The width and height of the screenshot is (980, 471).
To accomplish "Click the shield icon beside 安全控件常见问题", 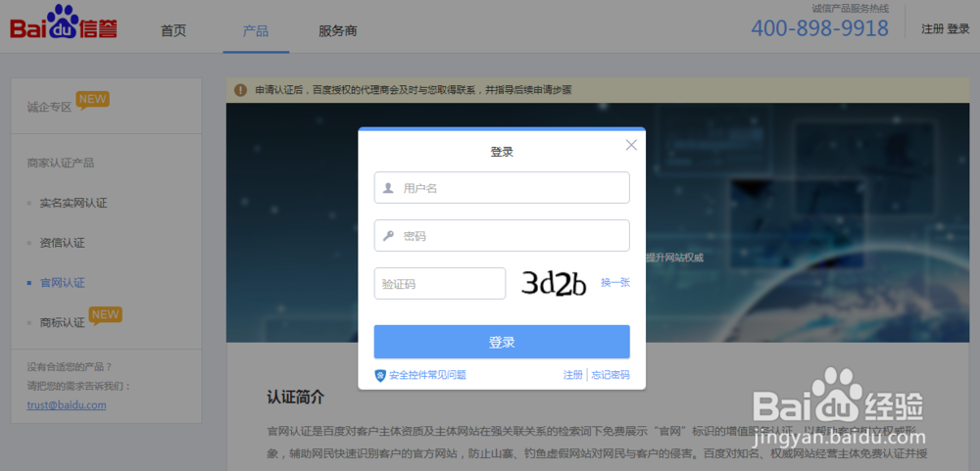I will point(380,375).
